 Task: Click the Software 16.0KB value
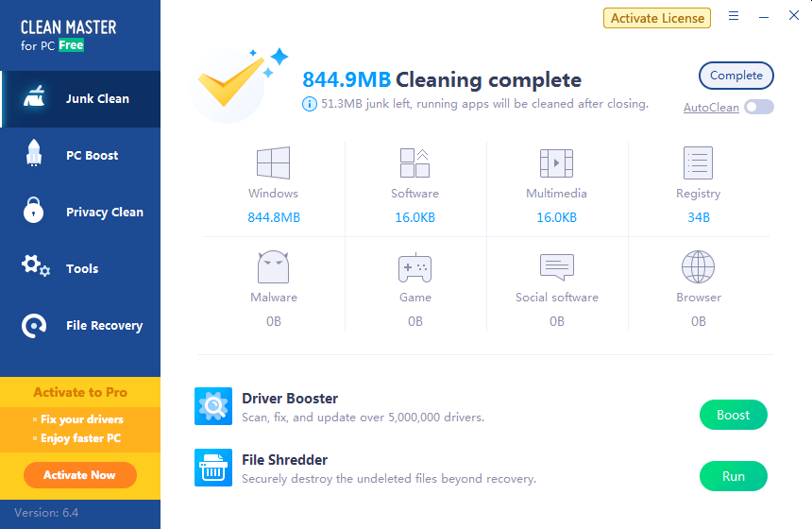pyautogui.click(x=414, y=217)
